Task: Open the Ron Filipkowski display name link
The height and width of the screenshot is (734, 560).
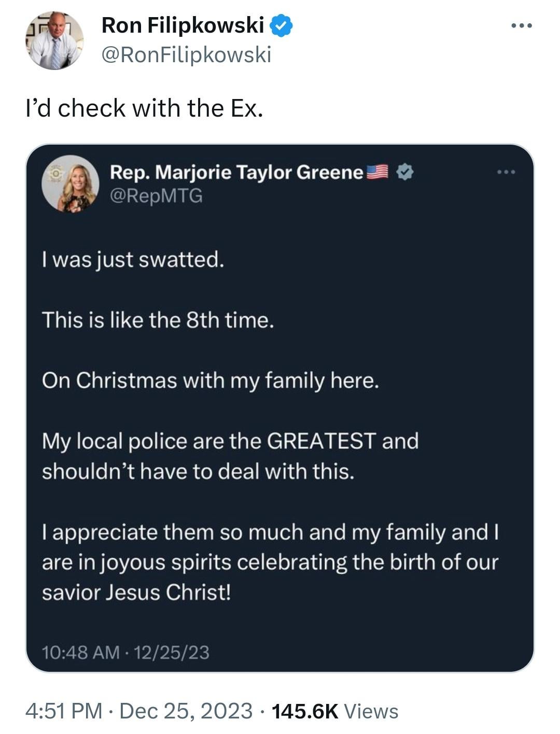Action: click(x=183, y=25)
